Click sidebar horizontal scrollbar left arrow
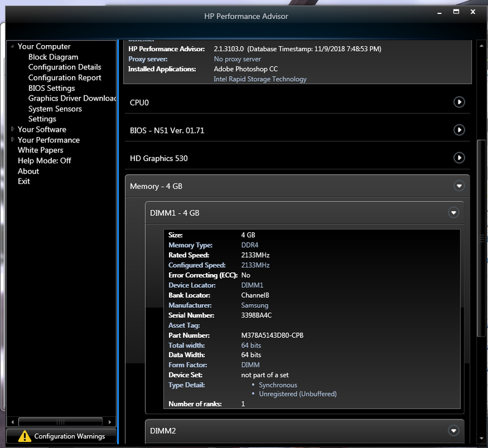Image resolution: width=488 pixels, height=448 pixels. point(12,422)
